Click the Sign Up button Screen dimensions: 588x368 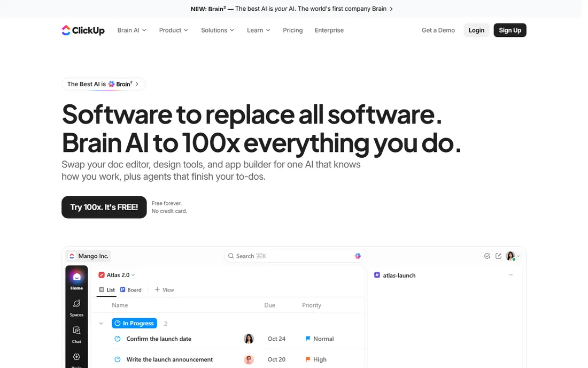pos(509,30)
